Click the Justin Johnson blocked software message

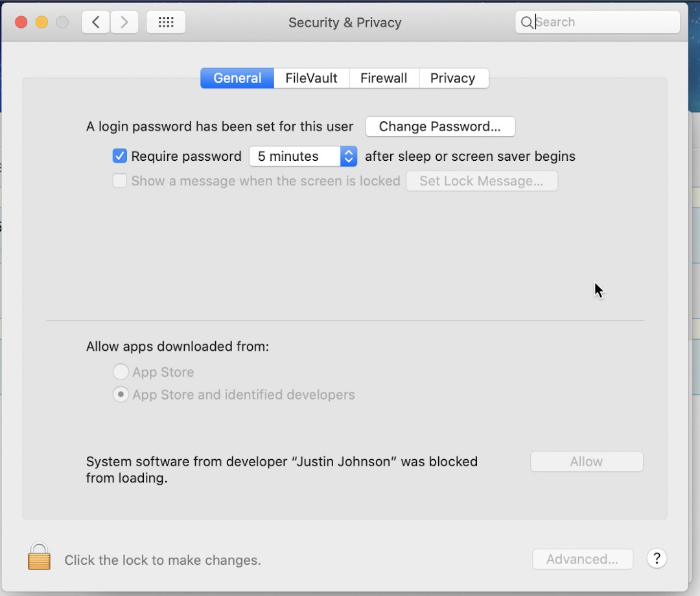point(282,470)
